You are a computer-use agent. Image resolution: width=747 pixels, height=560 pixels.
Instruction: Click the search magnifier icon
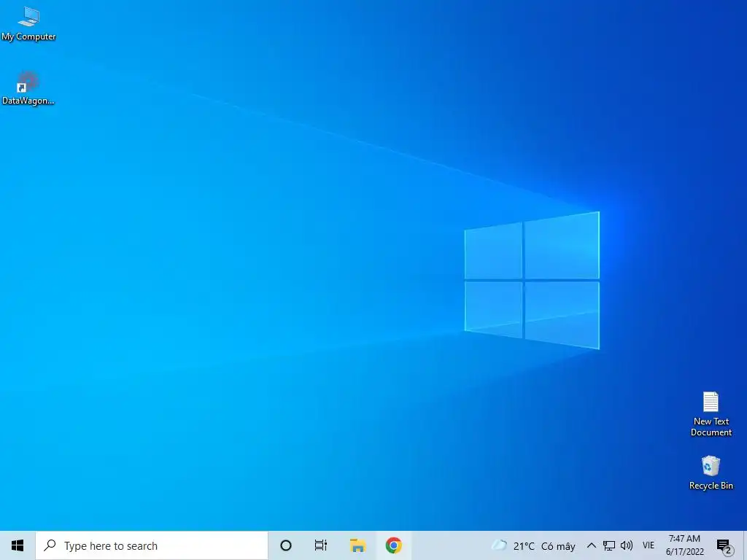[x=50, y=545]
